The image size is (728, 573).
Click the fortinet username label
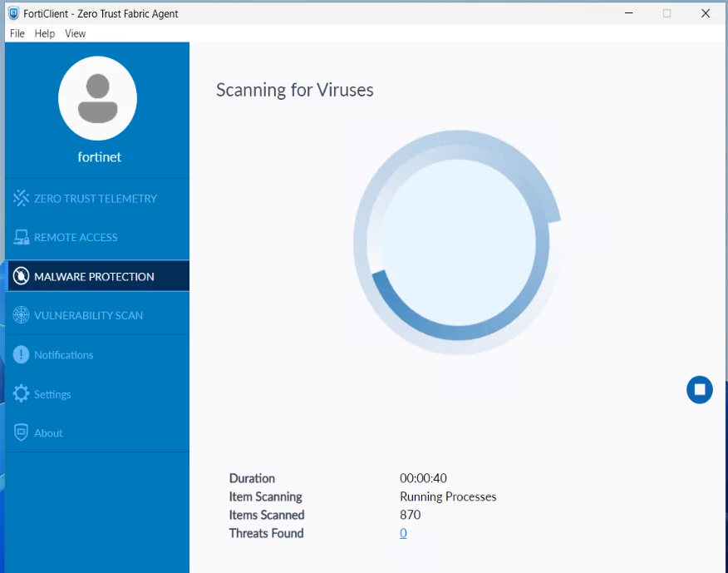(100, 157)
